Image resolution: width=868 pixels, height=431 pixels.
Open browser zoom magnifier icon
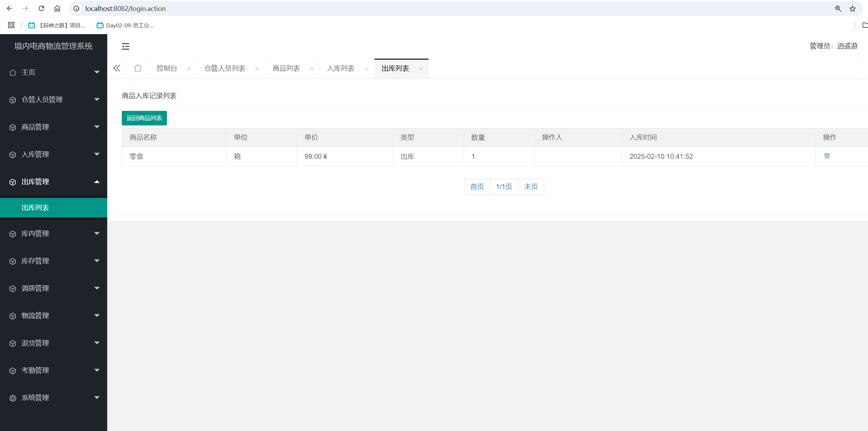(838, 9)
